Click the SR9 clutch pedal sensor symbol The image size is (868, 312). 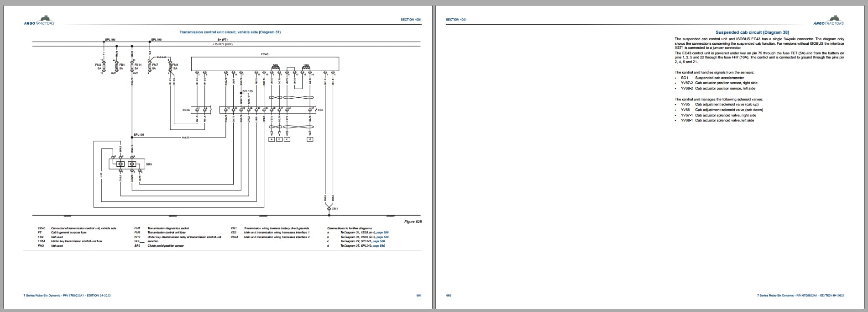coord(126,164)
